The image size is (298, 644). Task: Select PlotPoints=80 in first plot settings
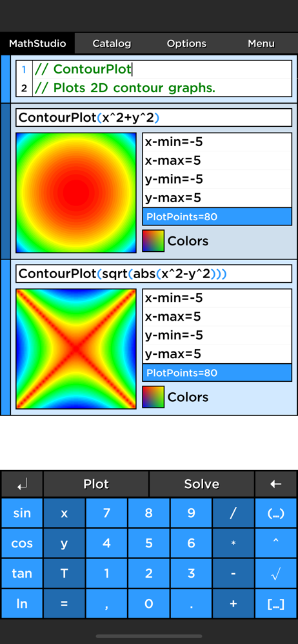pos(217,216)
